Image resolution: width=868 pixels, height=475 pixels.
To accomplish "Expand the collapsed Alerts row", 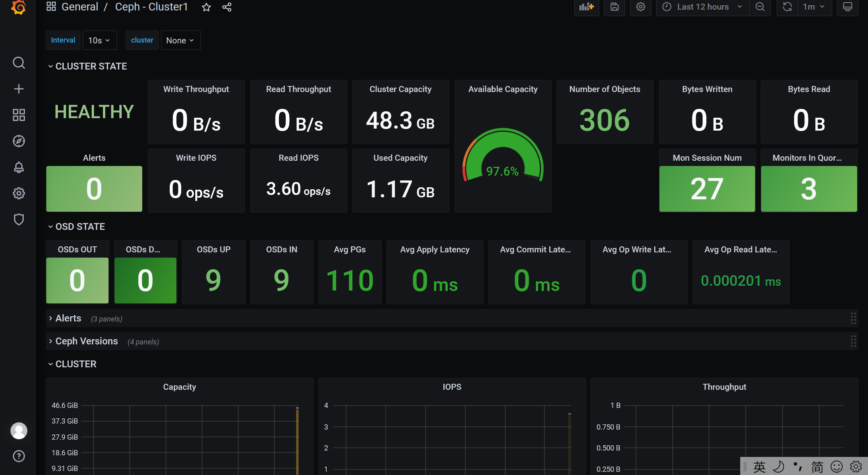I will tap(68, 318).
